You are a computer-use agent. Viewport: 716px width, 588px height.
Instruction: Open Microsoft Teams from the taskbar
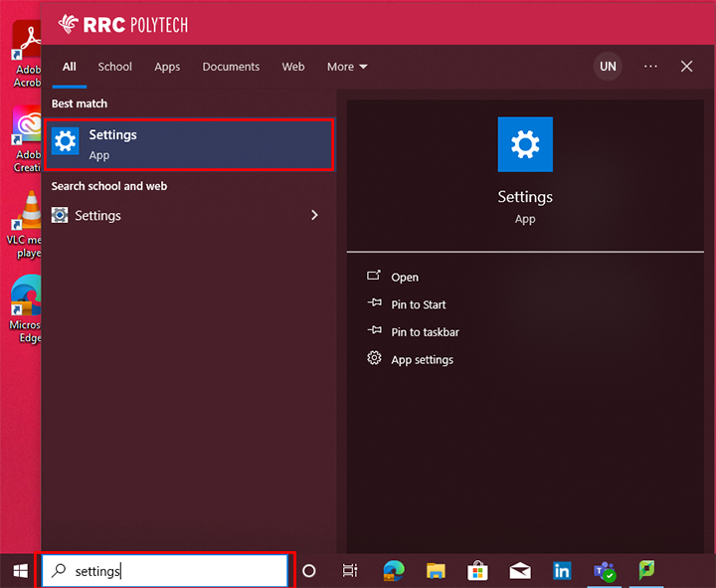[x=604, y=570]
